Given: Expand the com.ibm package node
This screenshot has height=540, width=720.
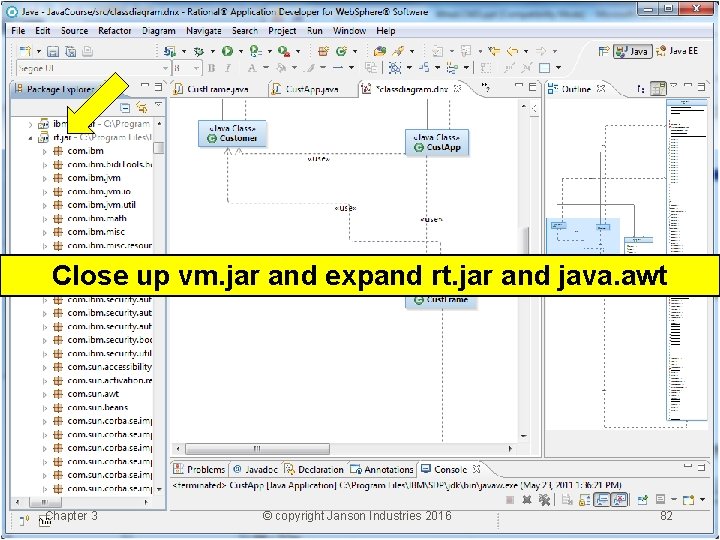Looking at the screenshot, I should (x=45, y=151).
